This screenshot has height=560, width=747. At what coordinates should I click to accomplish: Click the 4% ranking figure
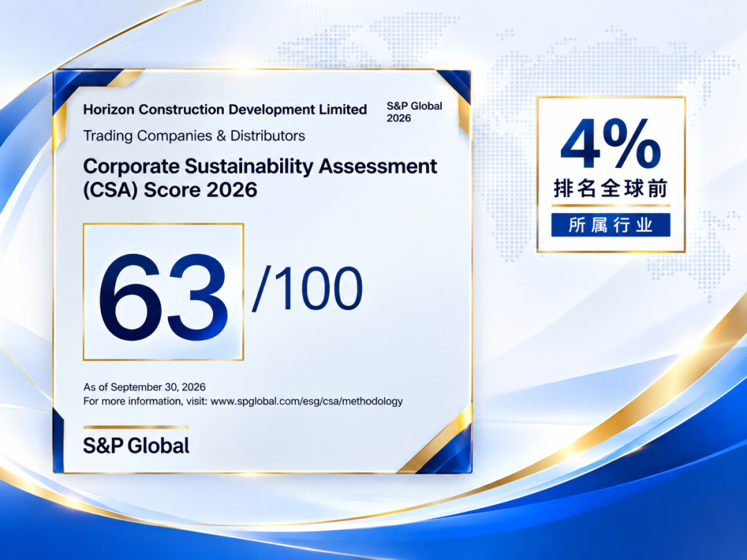coord(611,143)
